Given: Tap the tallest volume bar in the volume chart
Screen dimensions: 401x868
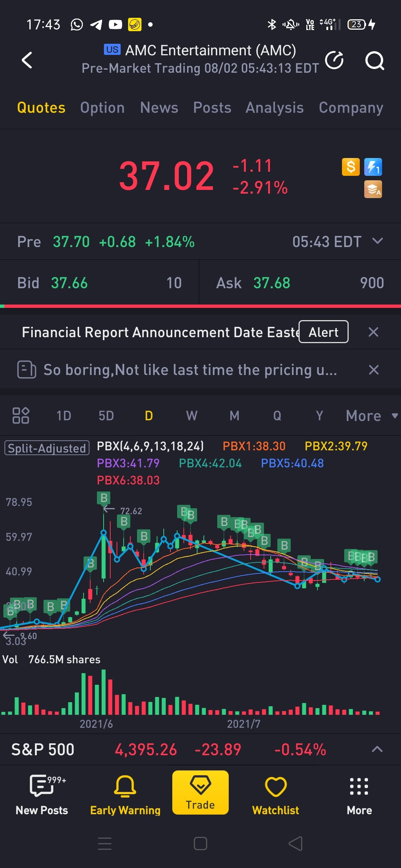Looking at the screenshot, I should pyautogui.click(x=104, y=692).
